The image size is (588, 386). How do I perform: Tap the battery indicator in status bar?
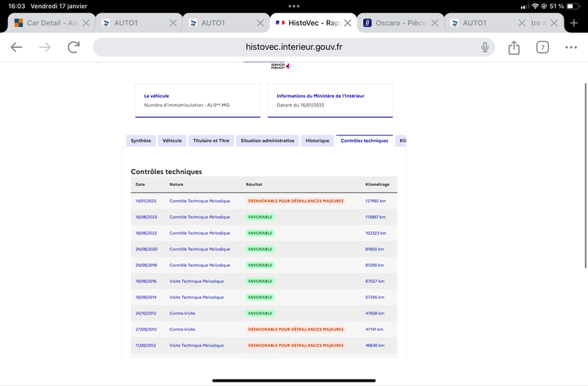573,7
